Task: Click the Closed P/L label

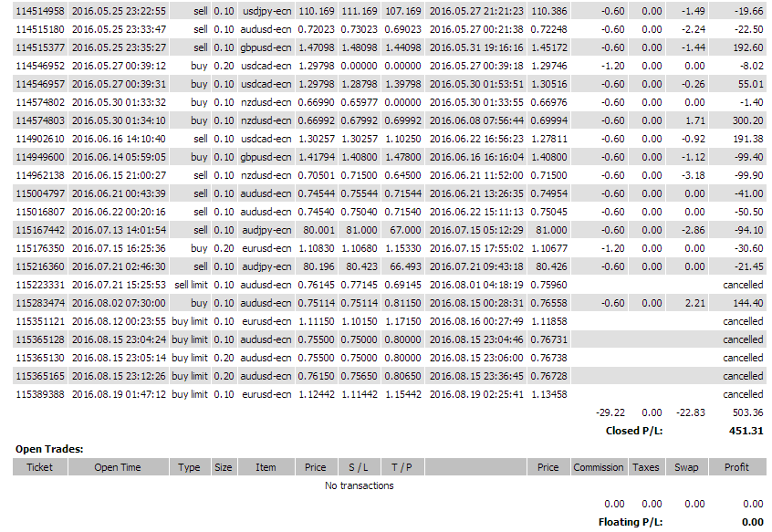Action: pyautogui.click(x=634, y=431)
